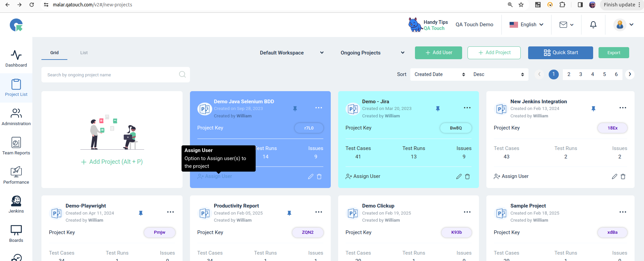Go to the next page of projects
The image size is (644, 261).
[630, 74]
